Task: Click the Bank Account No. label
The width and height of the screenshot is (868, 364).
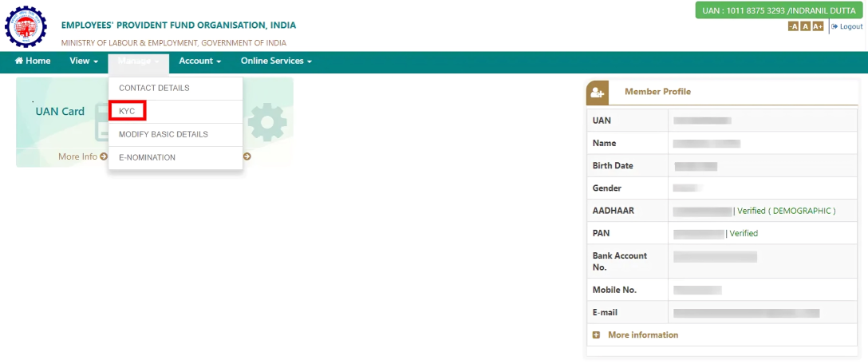Action: [619, 262]
